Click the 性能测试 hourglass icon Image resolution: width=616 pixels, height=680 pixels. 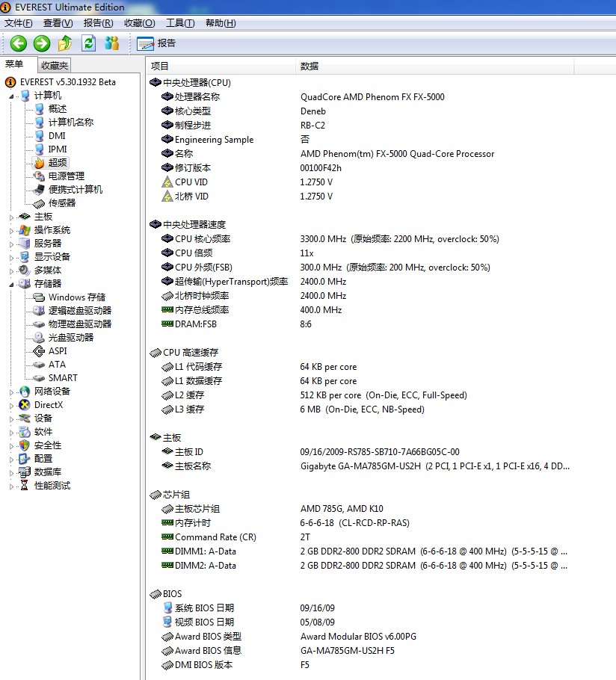coord(25,486)
